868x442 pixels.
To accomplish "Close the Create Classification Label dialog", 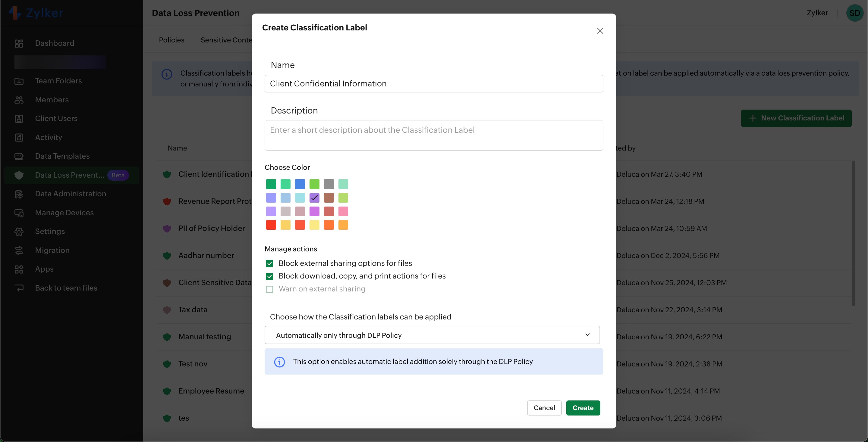I will (x=600, y=31).
